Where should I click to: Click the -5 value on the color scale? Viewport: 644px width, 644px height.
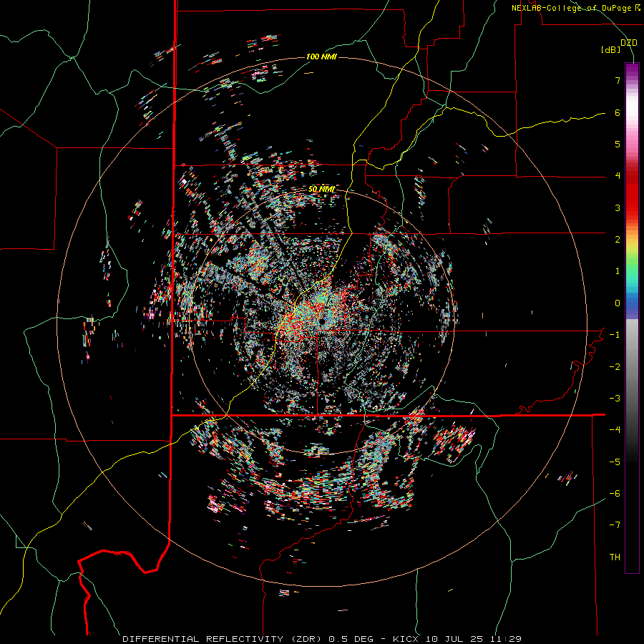[x=615, y=462]
